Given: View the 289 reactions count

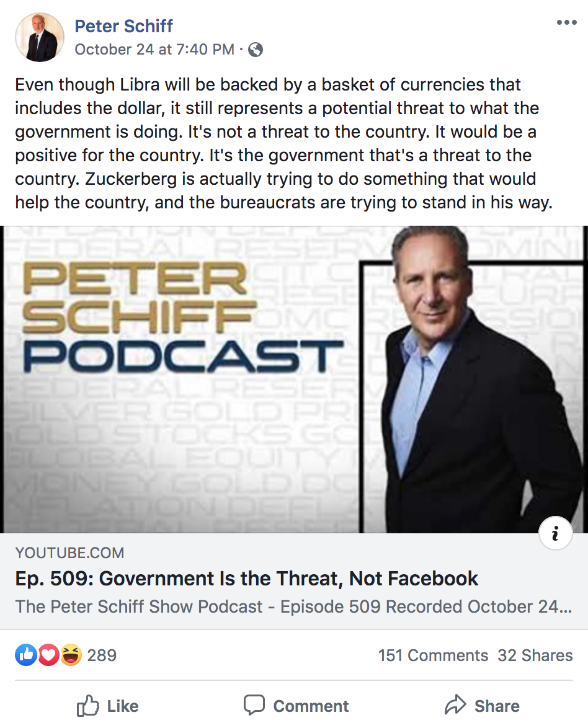Looking at the screenshot, I should [x=102, y=655].
